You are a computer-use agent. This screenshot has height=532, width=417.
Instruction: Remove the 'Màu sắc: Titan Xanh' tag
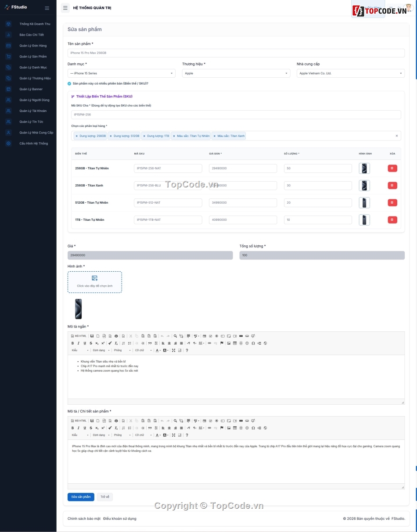click(x=214, y=136)
